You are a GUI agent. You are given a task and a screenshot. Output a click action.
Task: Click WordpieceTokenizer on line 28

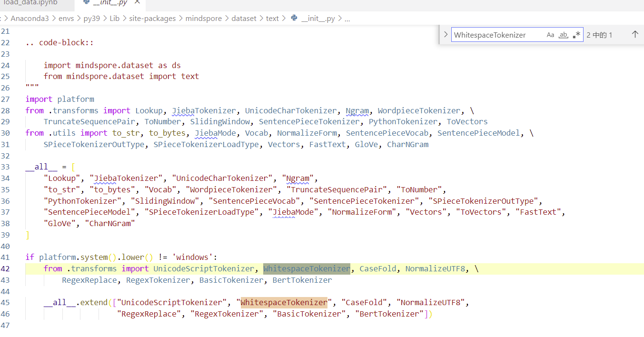[x=419, y=110]
